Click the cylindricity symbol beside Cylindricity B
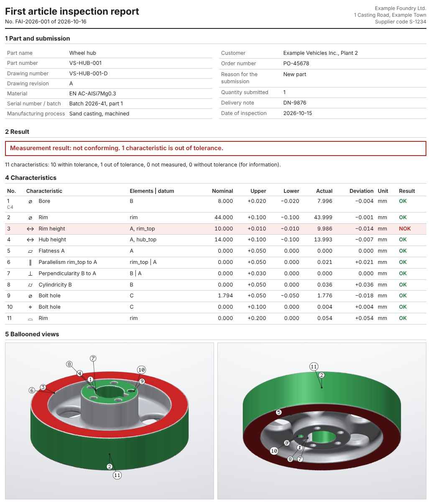 click(x=30, y=285)
